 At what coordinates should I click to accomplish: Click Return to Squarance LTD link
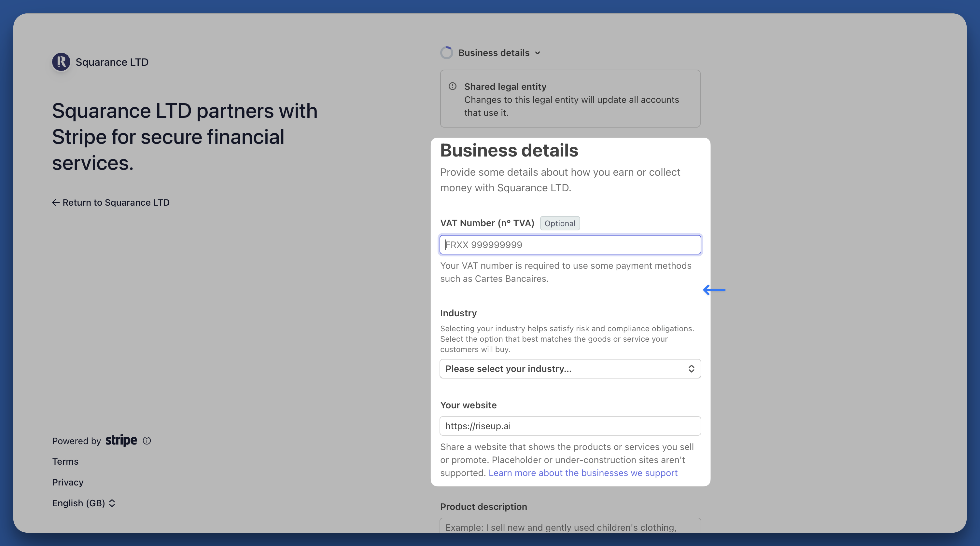click(x=111, y=203)
